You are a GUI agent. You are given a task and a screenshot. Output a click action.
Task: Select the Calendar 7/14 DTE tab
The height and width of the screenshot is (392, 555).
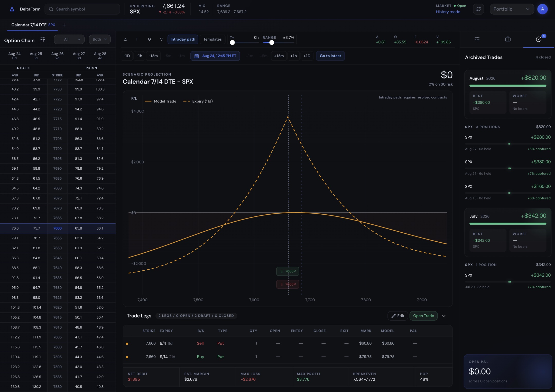[33, 25]
